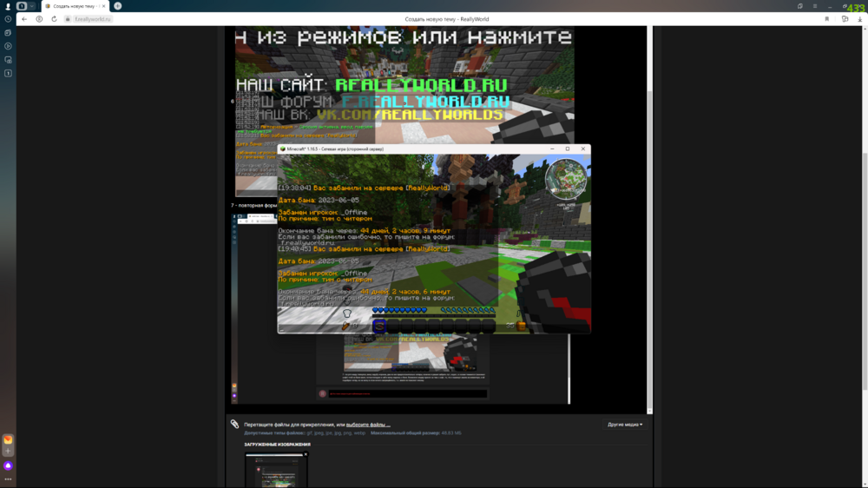Open the browser extensions icon
Image resolution: width=868 pixels, height=488 pixels.
845,19
